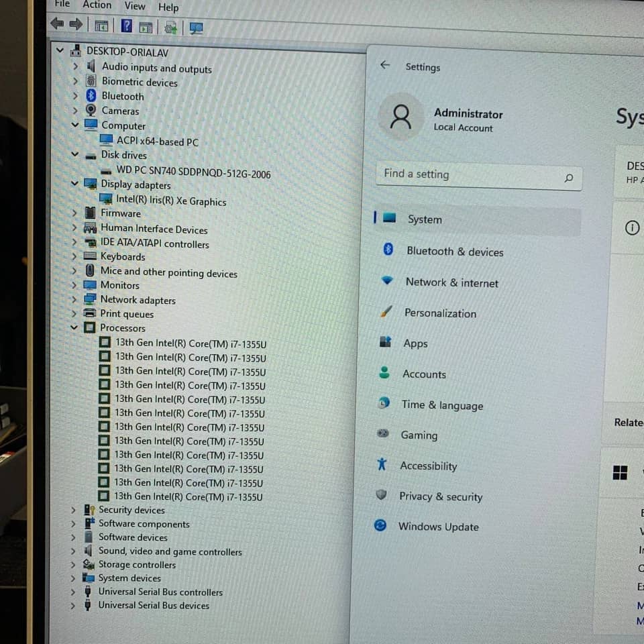
Task: Select the Biometric devices fingerprint icon
Action: (91, 80)
